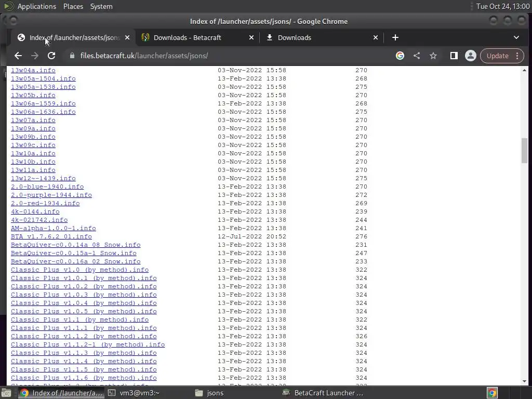The image size is (532, 399).
Task: Open the Google search icon in address bar
Action: (400, 56)
